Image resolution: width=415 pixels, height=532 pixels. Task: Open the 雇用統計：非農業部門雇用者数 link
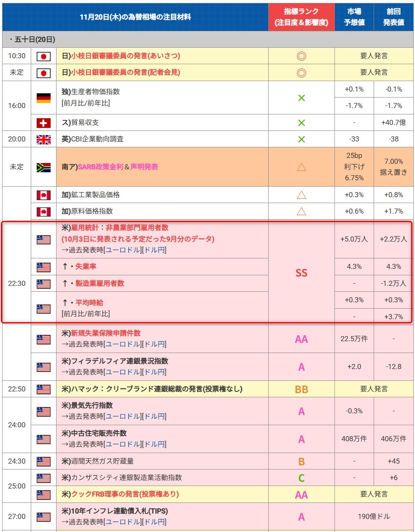tap(120, 228)
